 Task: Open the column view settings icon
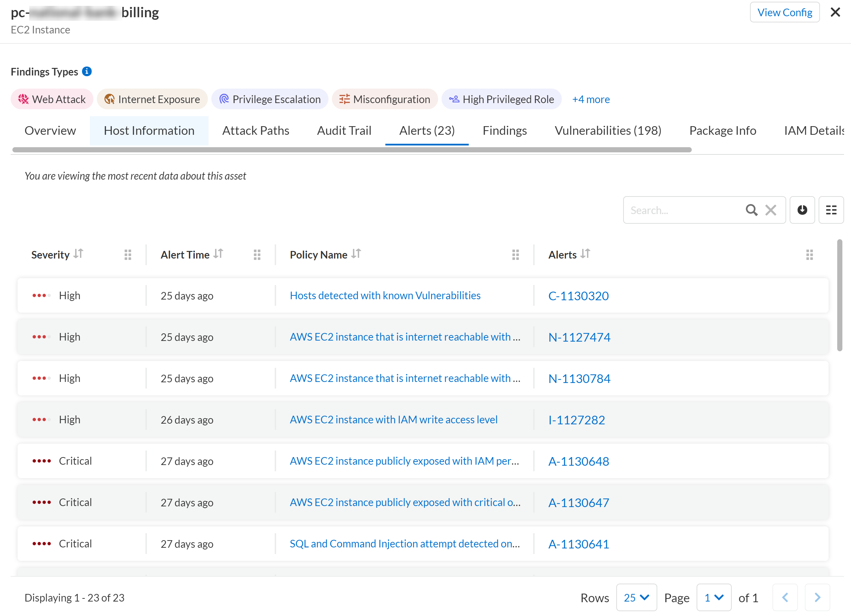831,210
